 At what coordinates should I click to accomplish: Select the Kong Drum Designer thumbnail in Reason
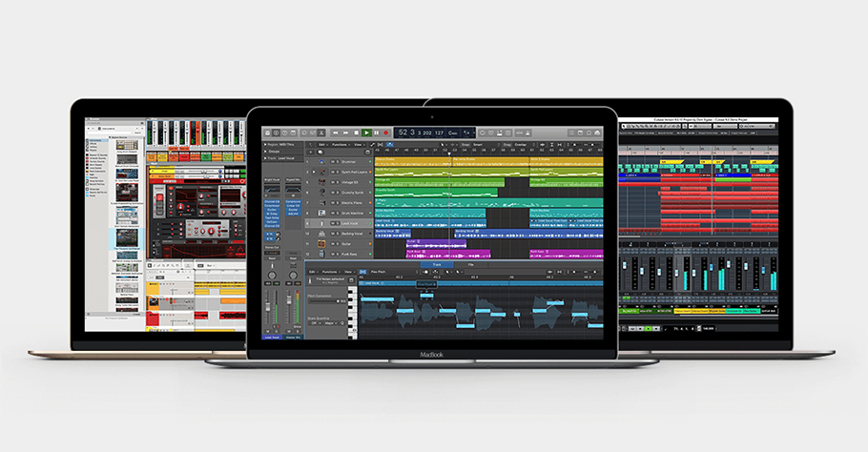click(x=127, y=147)
